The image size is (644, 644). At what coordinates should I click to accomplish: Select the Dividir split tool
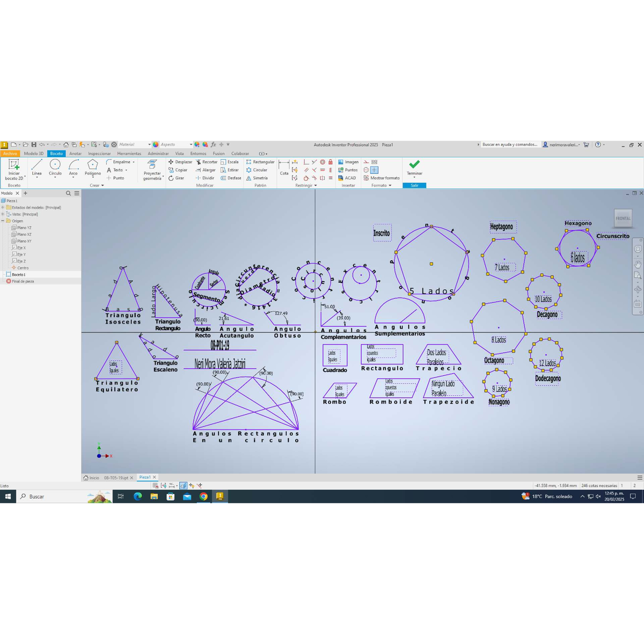[x=205, y=178]
